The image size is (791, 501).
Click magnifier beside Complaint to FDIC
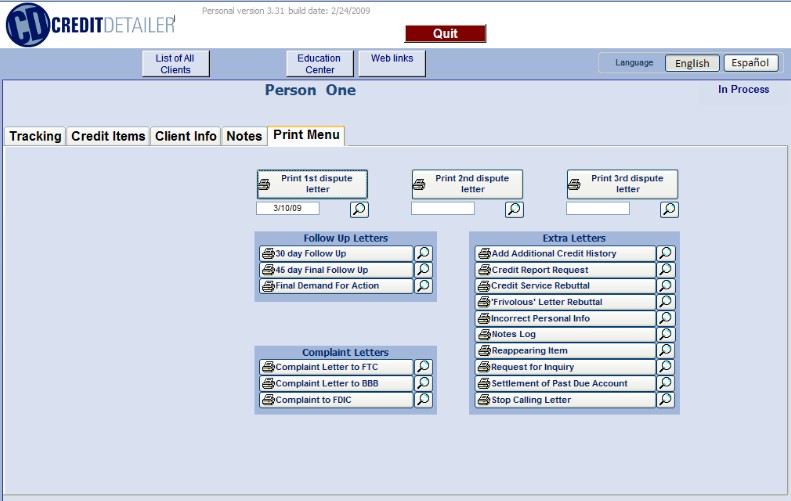[x=423, y=400]
